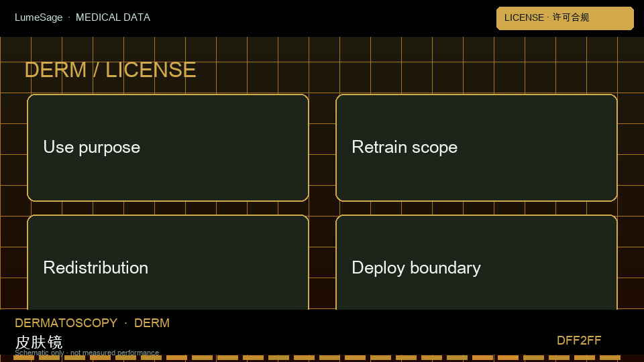Select the DERM label in footer
Viewport: 644px width, 362px height.
(x=152, y=323)
